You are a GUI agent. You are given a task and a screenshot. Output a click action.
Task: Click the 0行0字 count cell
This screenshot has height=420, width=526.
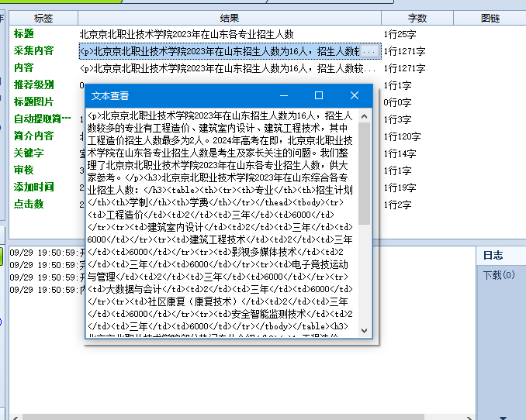pyautogui.click(x=397, y=102)
